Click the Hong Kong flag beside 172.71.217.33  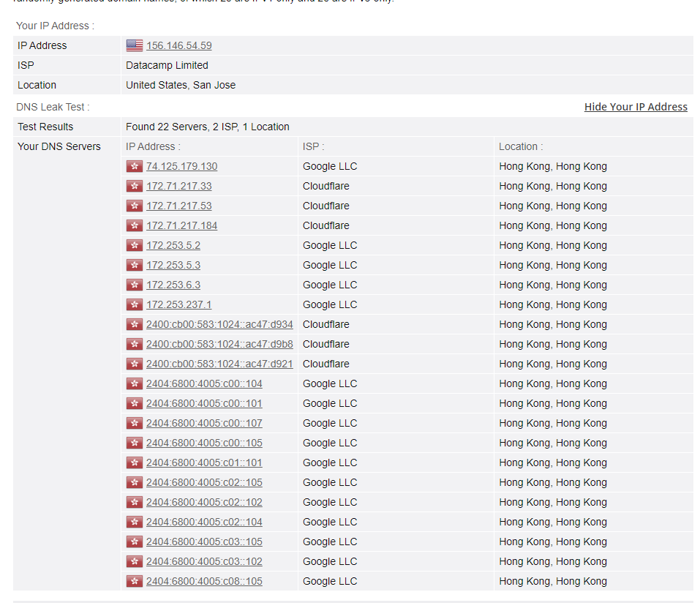click(x=135, y=186)
